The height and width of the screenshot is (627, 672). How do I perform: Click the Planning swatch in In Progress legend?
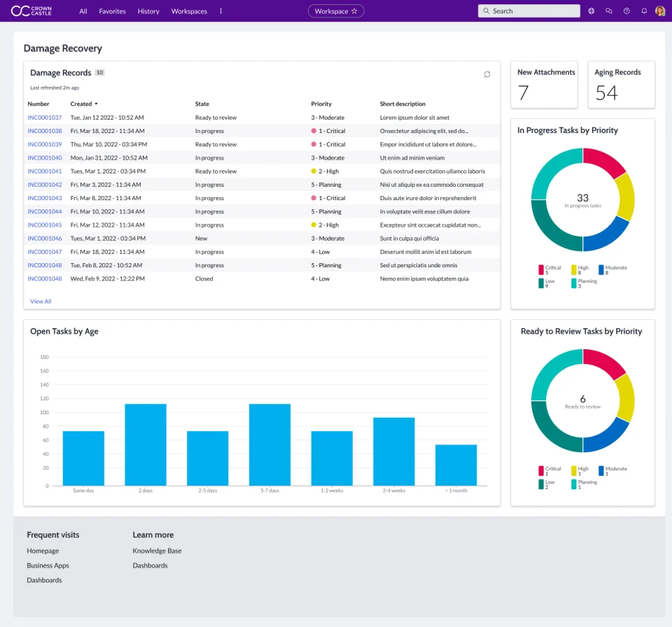(x=573, y=283)
